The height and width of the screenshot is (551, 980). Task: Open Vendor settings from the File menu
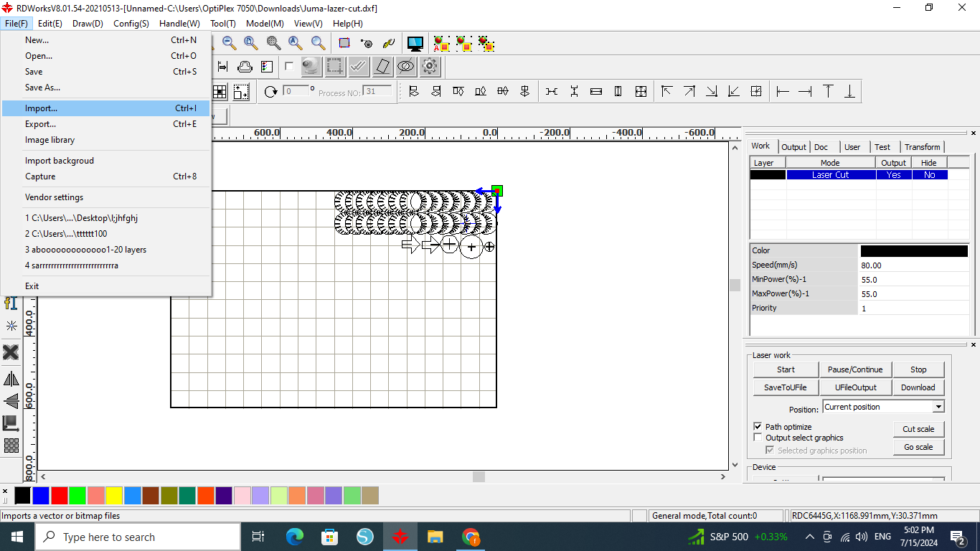106,197
